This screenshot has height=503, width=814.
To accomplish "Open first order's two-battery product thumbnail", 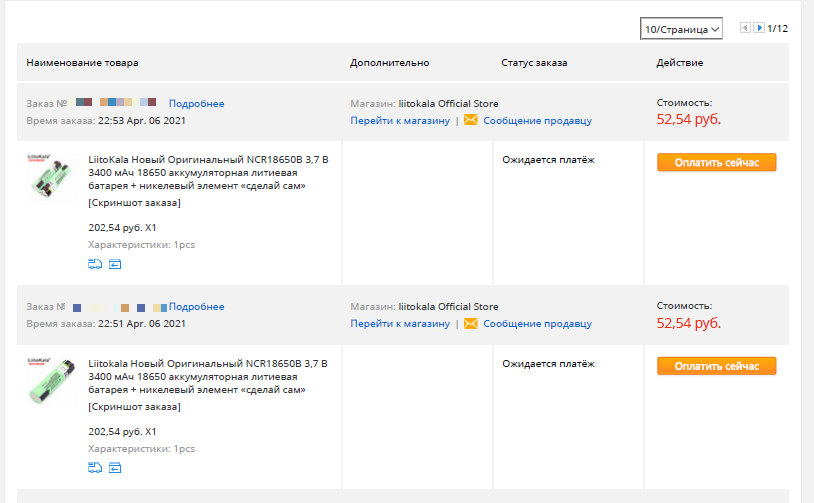I will [50, 178].
